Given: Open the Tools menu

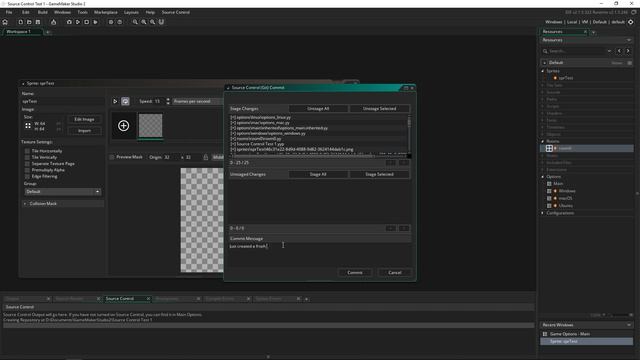Looking at the screenshot, I should [x=82, y=12].
